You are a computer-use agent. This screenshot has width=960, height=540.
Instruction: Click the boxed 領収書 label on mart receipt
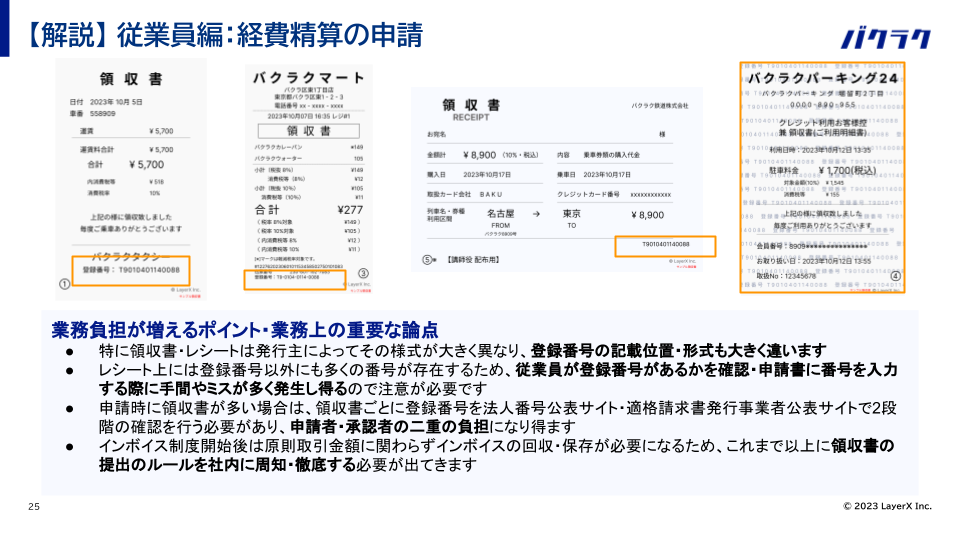click(309, 131)
